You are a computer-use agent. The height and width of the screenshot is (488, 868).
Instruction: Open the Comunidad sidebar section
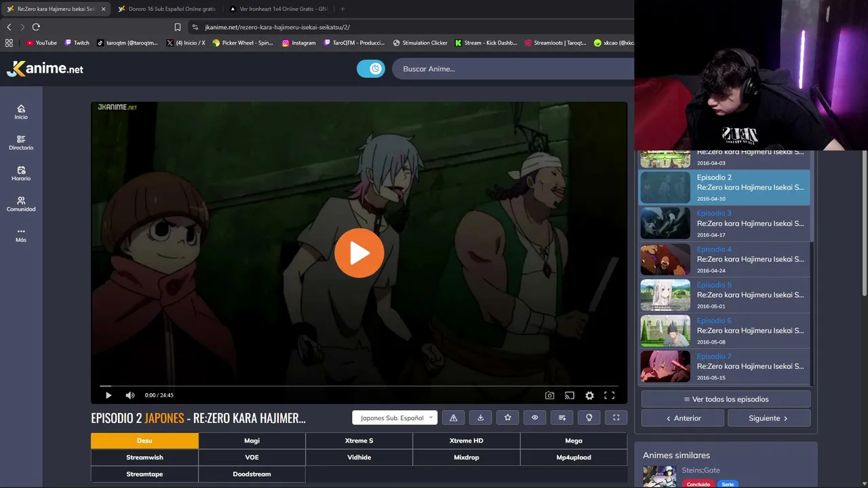pos(21,204)
